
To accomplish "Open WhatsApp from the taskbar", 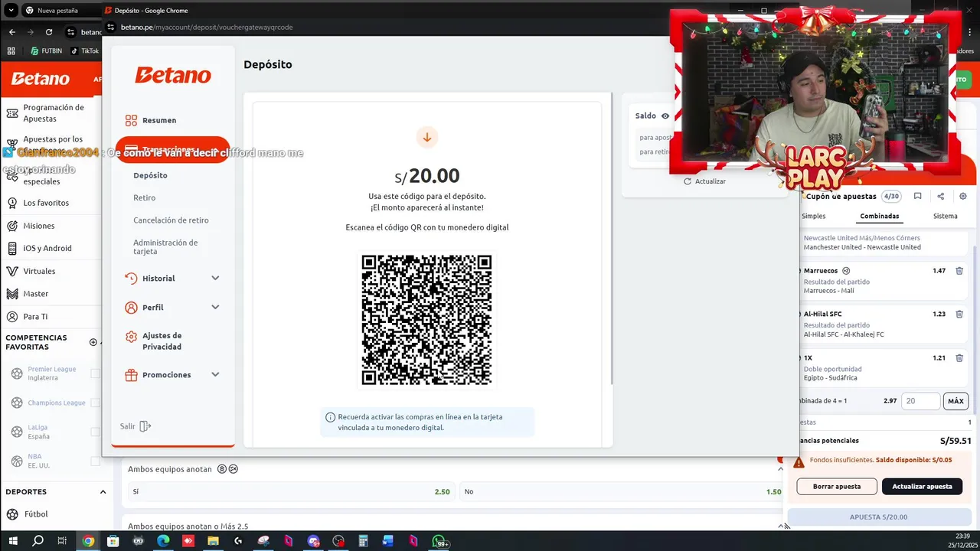I will pyautogui.click(x=439, y=541).
